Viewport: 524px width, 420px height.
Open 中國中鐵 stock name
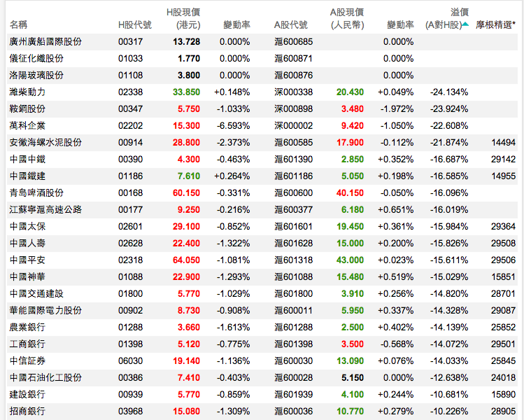(27, 159)
